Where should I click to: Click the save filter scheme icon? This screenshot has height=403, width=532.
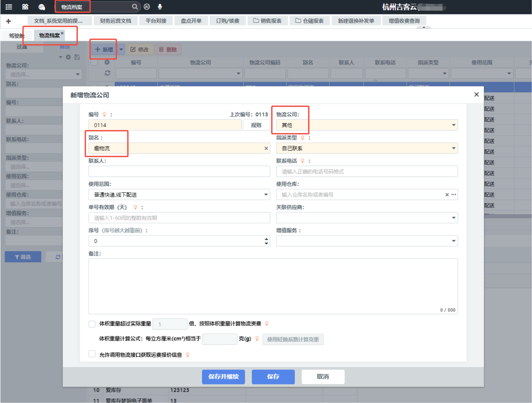(77, 57)
